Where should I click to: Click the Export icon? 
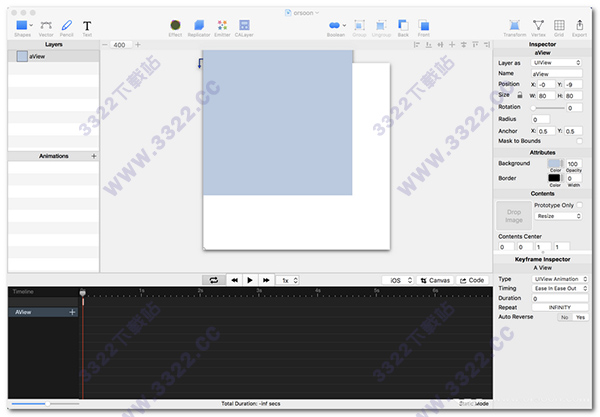tap(580, 25)
